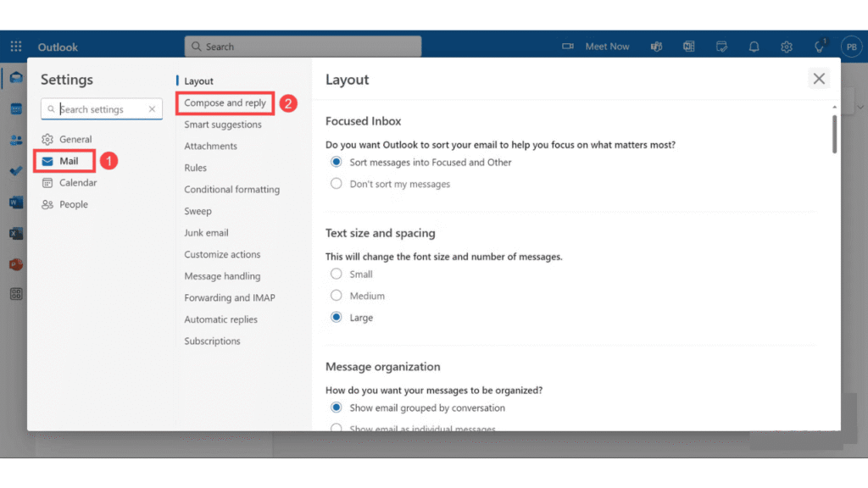The width and height of the screenshot is (868, 488).
Task: Click the Outlook brand title
Action: click(x=58, y=47)
